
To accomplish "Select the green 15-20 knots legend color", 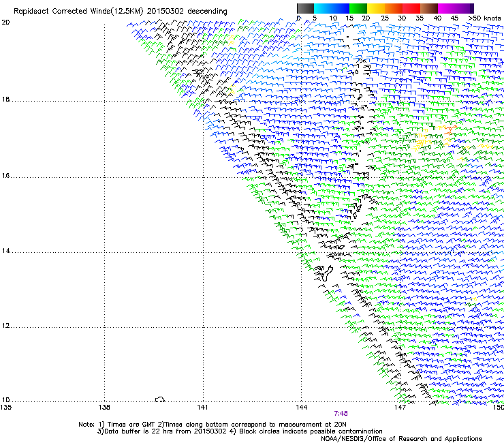I will click(358, 8).
